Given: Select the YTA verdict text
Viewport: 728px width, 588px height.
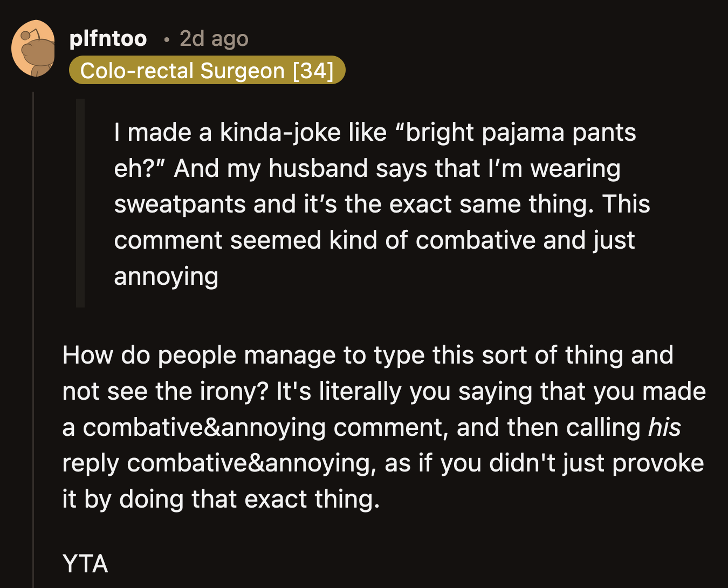Looking at the screenshot, I should coord(85,564).
